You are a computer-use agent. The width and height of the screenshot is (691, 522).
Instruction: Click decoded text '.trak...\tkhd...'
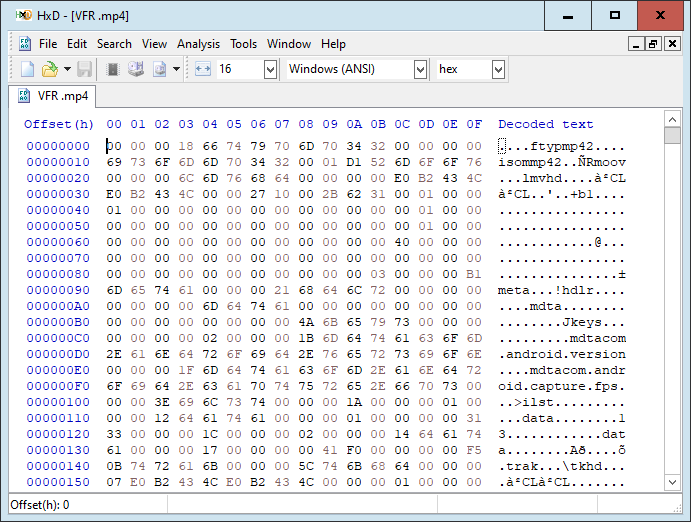[x=562, y=466]
